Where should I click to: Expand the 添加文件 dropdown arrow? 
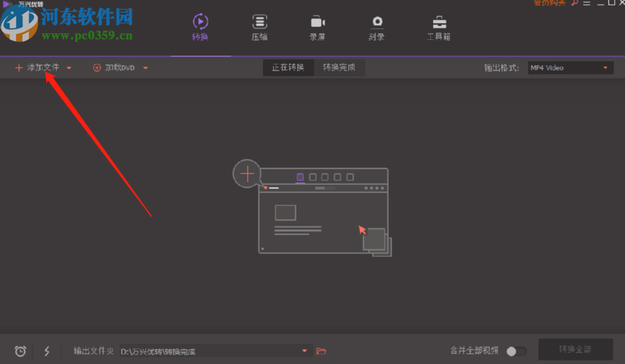point(69,68)
